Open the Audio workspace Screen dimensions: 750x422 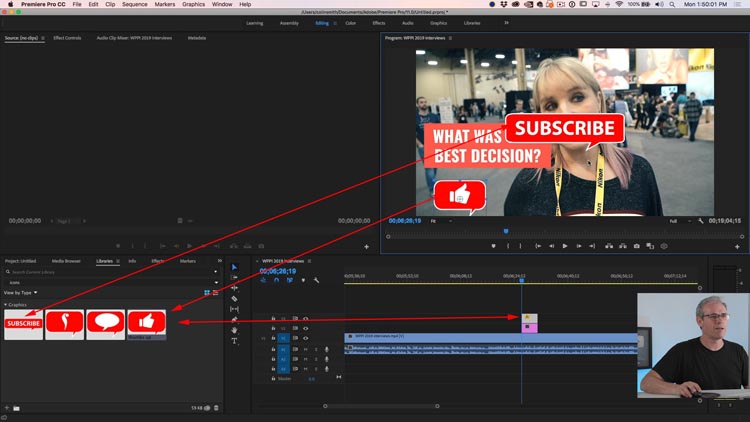408,23
